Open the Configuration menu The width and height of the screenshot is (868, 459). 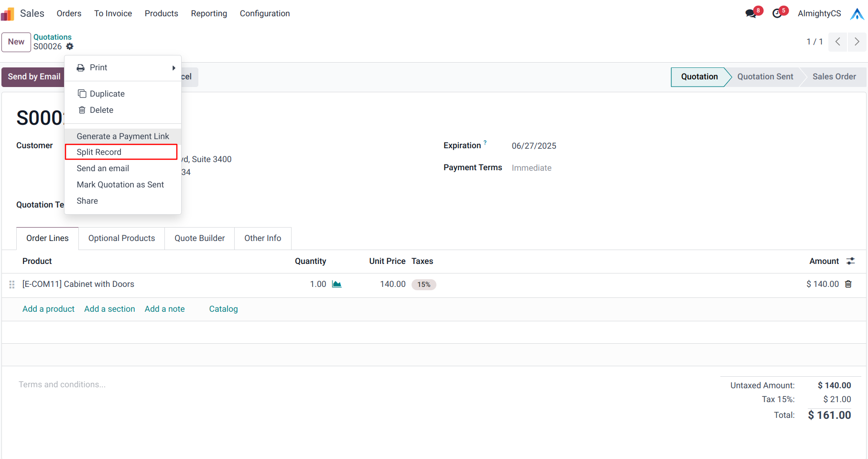coord(265,13)
